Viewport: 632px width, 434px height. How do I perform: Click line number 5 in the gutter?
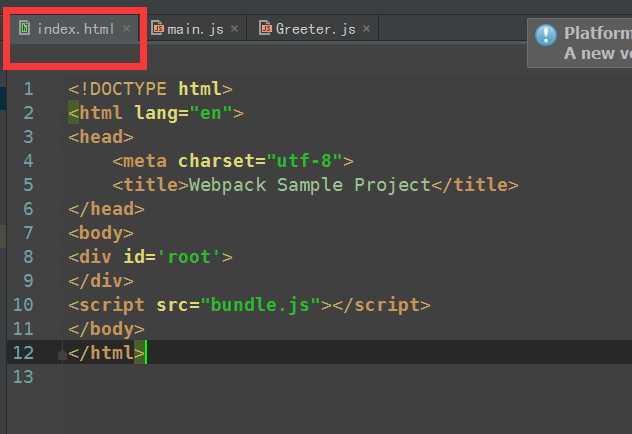(x=28, y=185)
